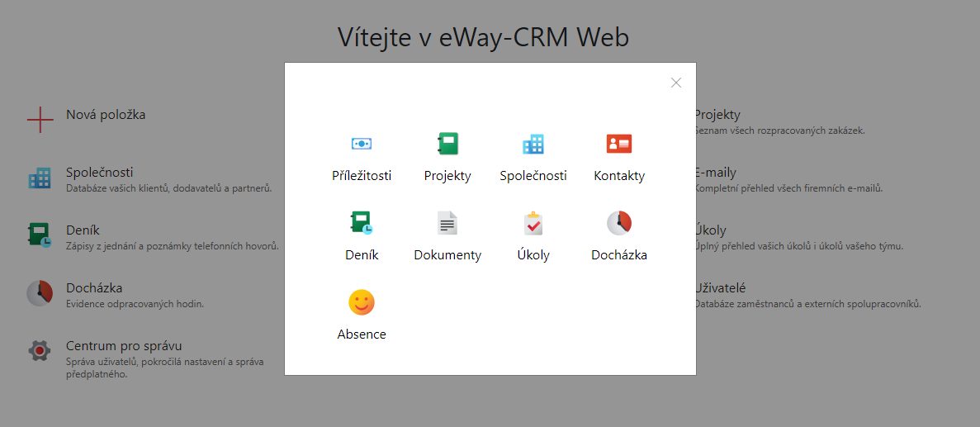The image size is (980, 427).
Task: Open Společnosti from the welcome page
Action: [99, 173]
